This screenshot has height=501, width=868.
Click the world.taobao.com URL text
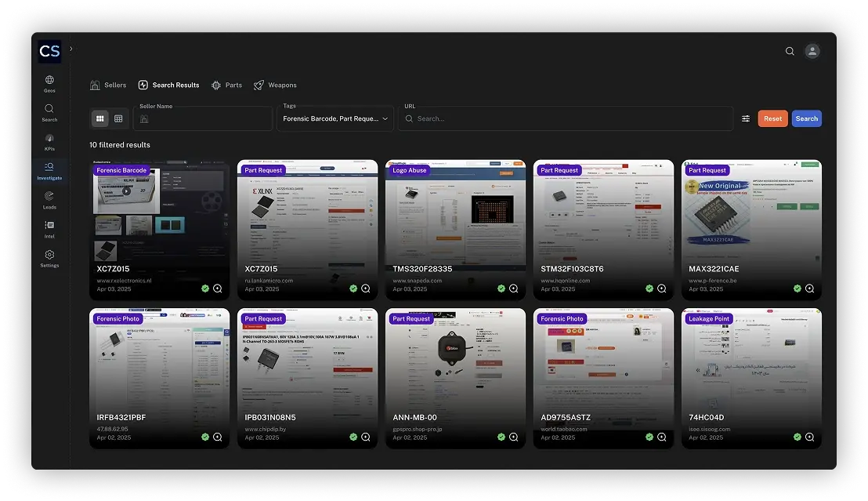click(564, 430)
